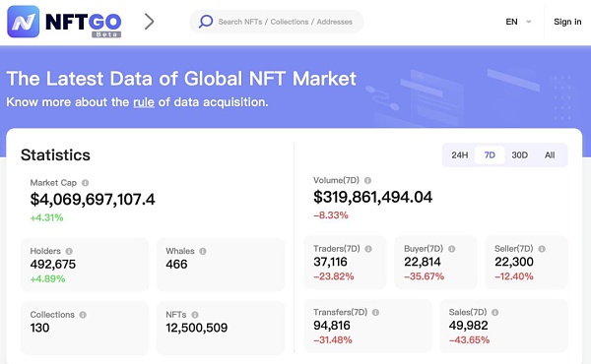This screenshot has width=591, height=364.
Task: Click the +4.31% market cap change
Action: tap(46, 218)
